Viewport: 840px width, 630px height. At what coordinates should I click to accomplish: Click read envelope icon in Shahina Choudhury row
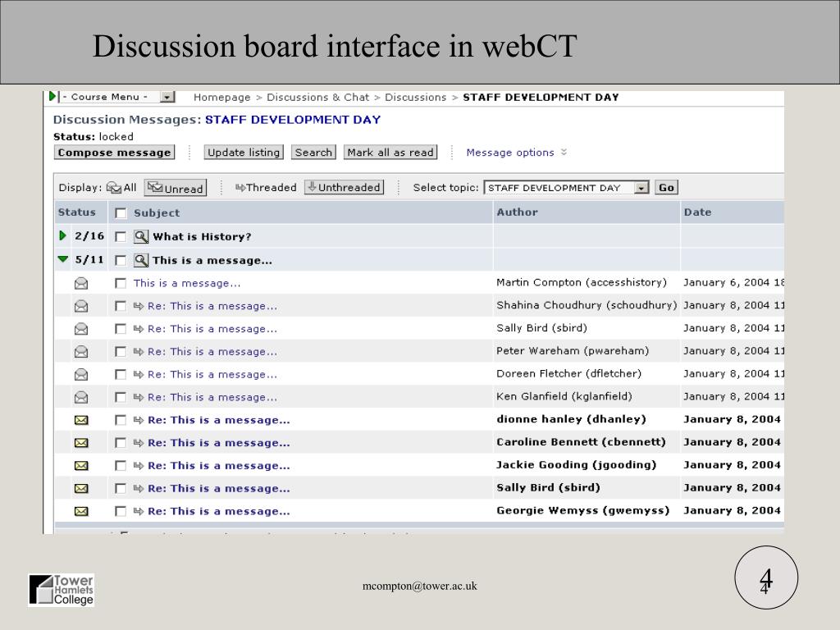click(81, 307)
